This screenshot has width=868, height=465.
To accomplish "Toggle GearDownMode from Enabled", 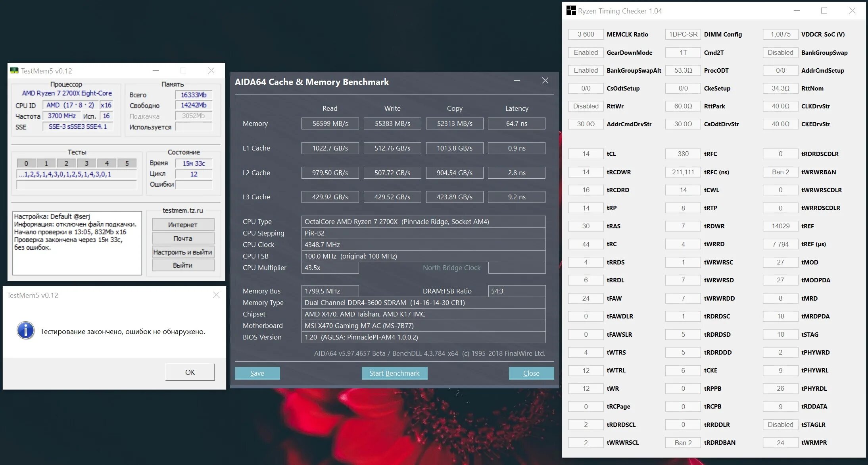I will point(585,52).
